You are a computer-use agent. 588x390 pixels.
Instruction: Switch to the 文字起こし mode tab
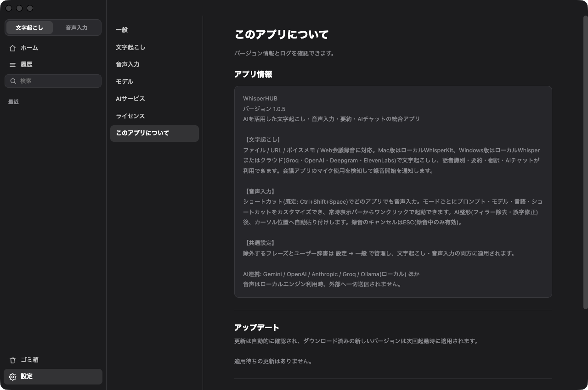coord(29,28)
